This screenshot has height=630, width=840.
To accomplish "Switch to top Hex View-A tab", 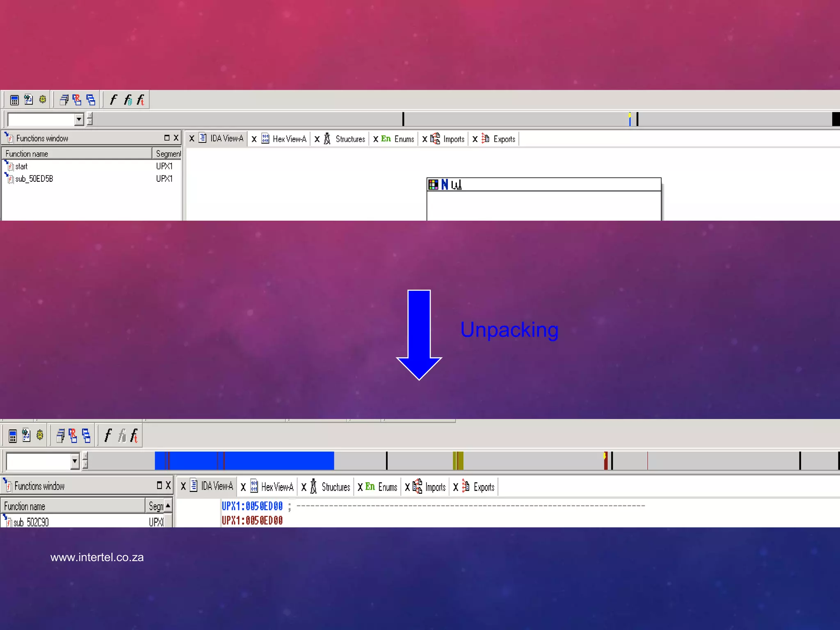I will click(289, 139).
